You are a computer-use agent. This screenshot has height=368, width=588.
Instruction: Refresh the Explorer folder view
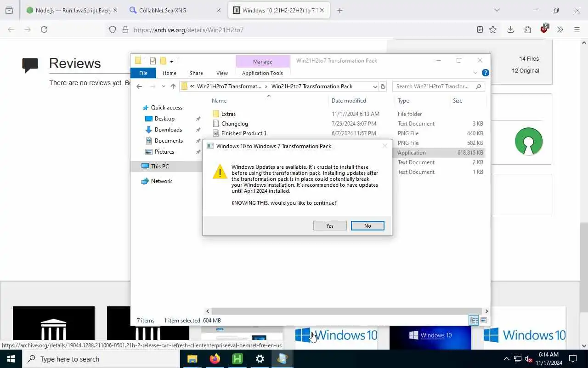pos(383,86)
